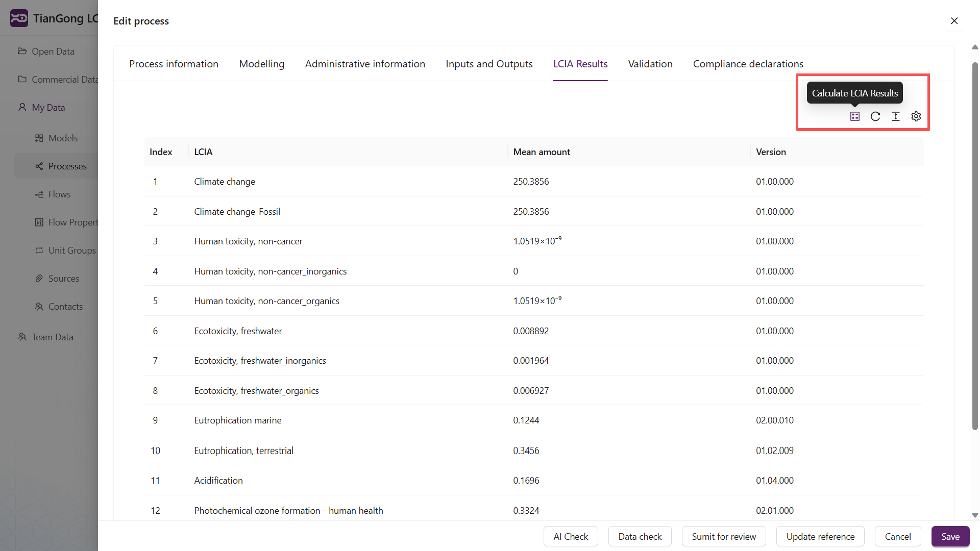Open the table column settings gear icon
The image size is (980, 551).
click(x=916, y=116)
